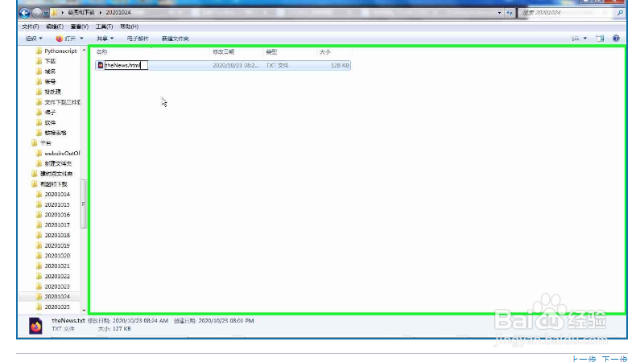Select the 20201019 folder in the tree
Image resolution: width=644 pixels, height=362 pixels.
[x=57, y=245]
